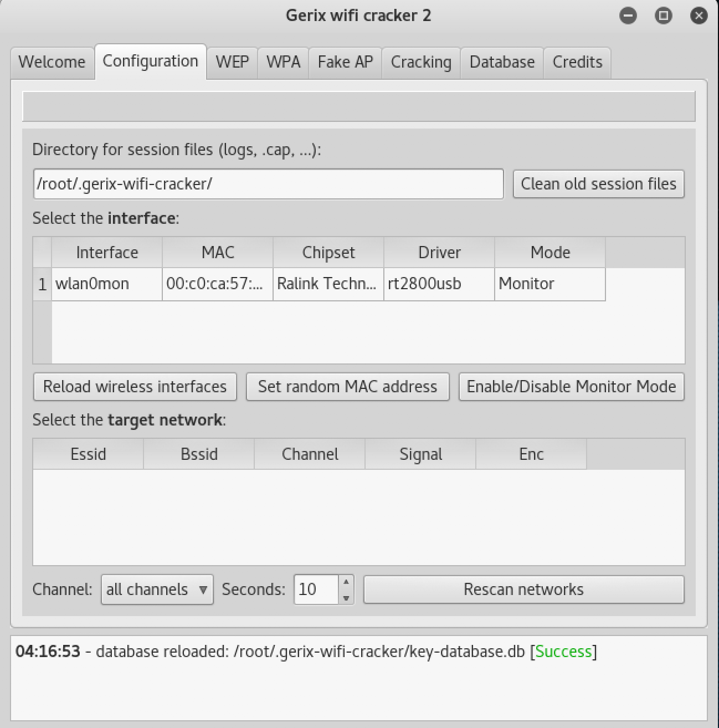The height and width of the screenshot is (728, 719).
Task: Toggle Enable/Disable Monitor Mode
Action: pyautogui.click(x=571, y=386)
